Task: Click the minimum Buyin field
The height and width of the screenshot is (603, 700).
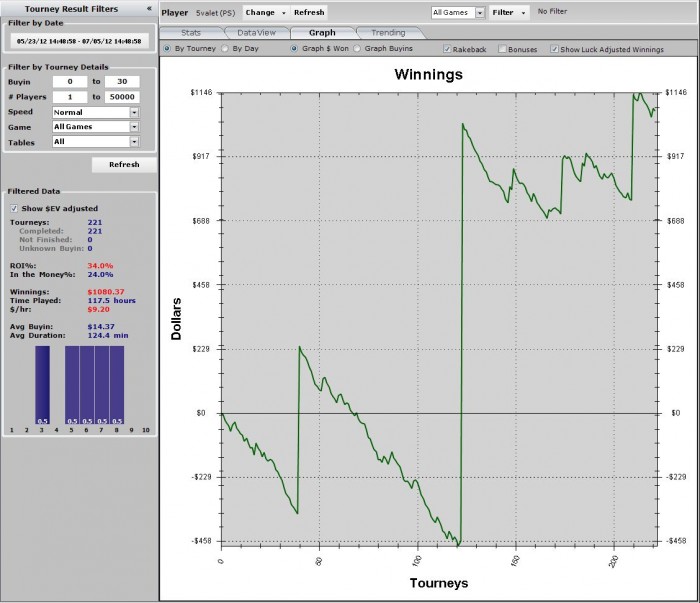Action: click(70, 82)
